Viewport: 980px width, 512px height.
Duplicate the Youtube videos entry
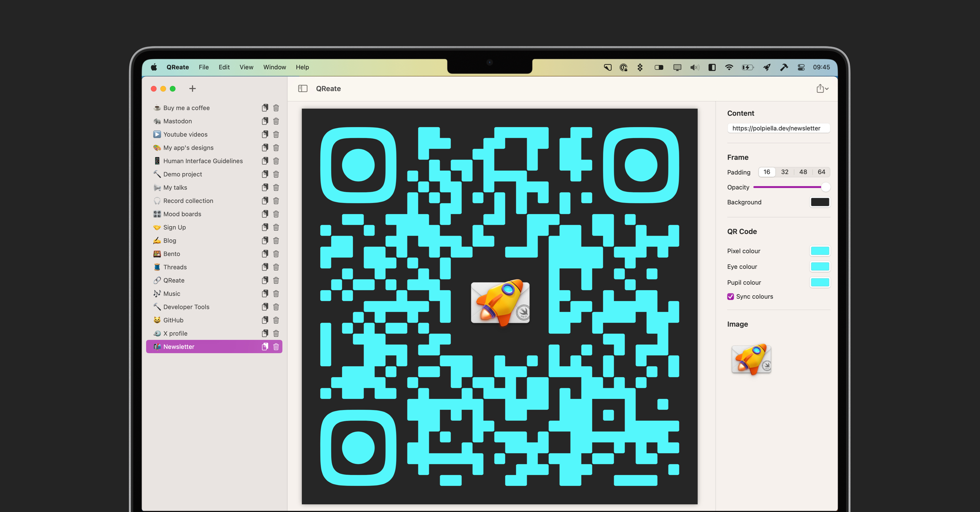click(265, 134)
